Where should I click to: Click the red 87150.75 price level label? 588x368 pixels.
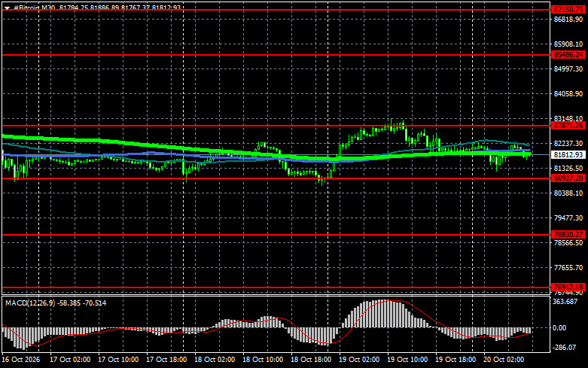pos(568,10)
